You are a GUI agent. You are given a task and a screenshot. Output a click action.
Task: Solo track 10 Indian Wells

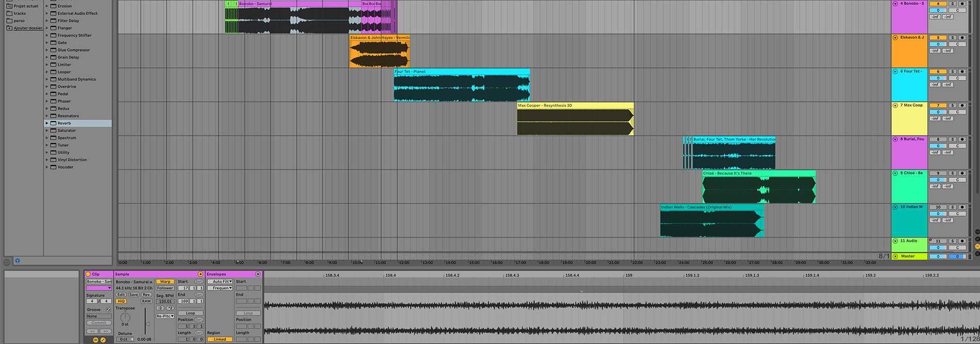tap(953, 207)
